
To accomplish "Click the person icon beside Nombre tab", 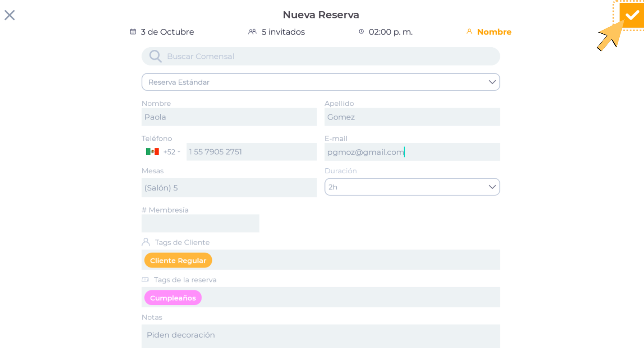I will point(469,32).
